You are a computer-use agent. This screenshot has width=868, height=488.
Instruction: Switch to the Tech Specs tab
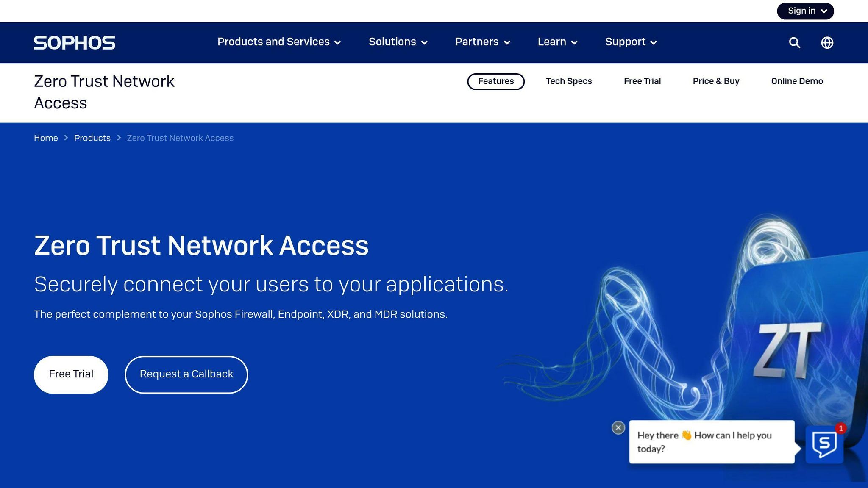[569, 81]
